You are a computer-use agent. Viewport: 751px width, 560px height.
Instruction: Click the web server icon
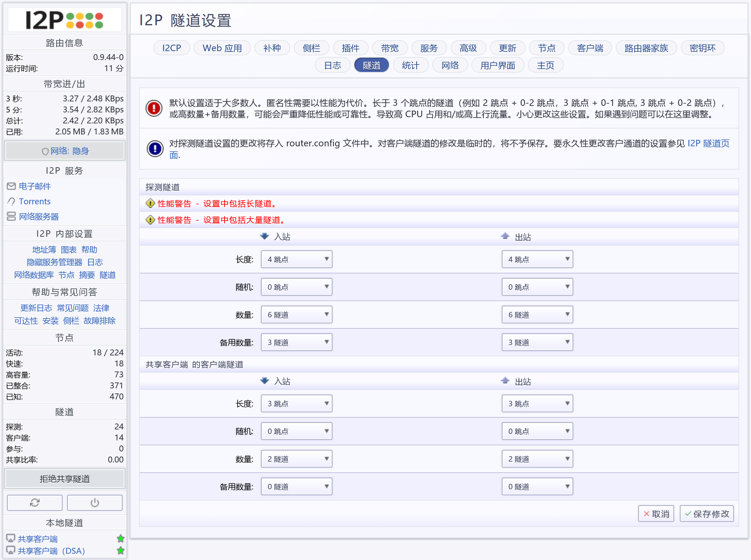[x=11, y=216]
